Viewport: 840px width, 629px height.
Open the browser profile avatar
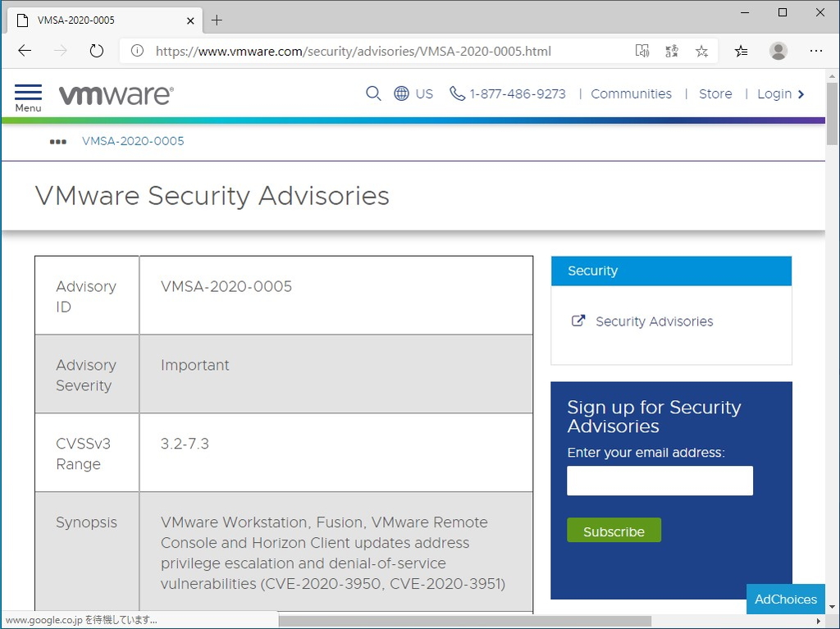[778, 51]
